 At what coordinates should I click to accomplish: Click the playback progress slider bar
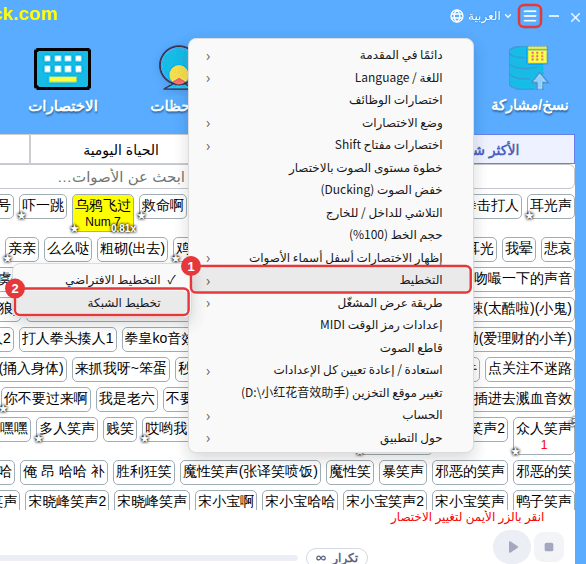click(x=149, y=558)
